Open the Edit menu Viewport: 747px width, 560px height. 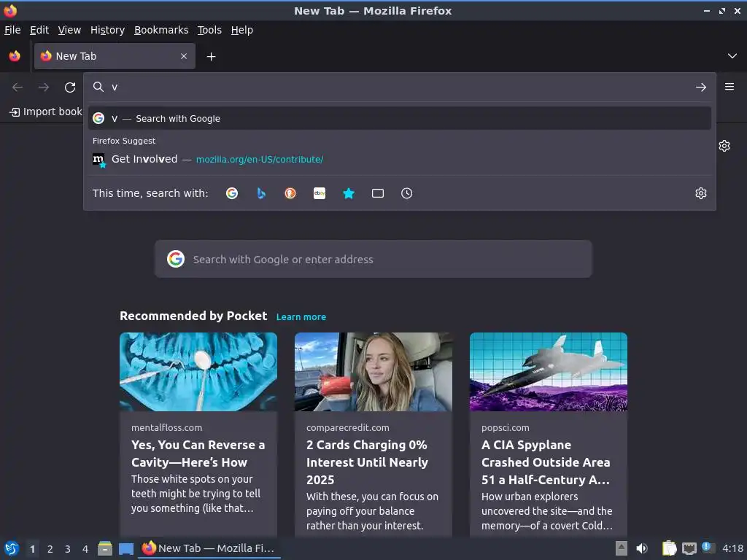[x=39, y=30]
